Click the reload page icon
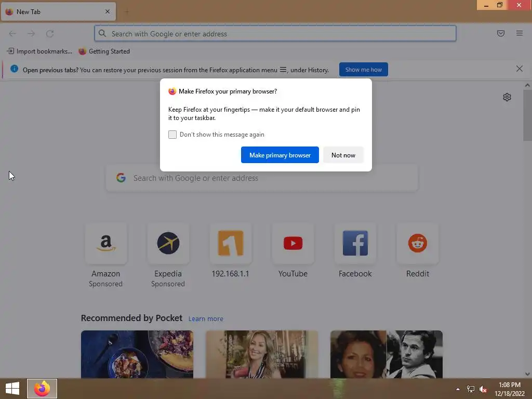The width and height of the screenshot is (532, 399). (x=50, y=33)
